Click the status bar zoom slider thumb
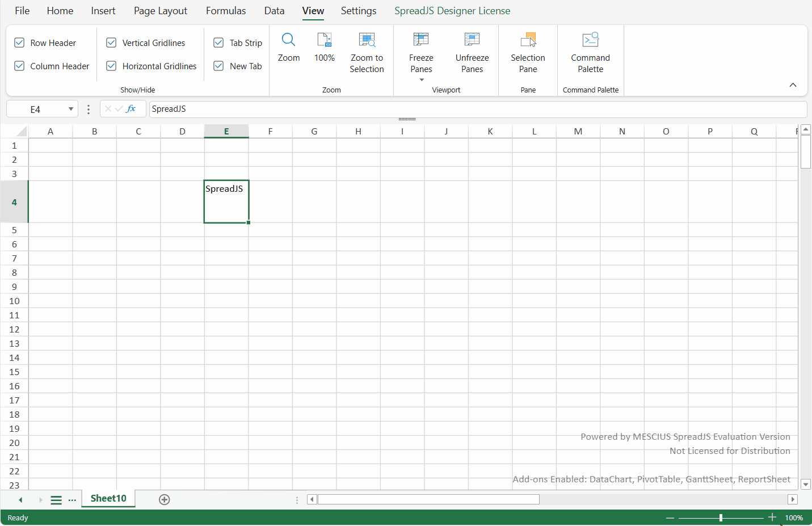The image size is (812, 526). point(721,517)
